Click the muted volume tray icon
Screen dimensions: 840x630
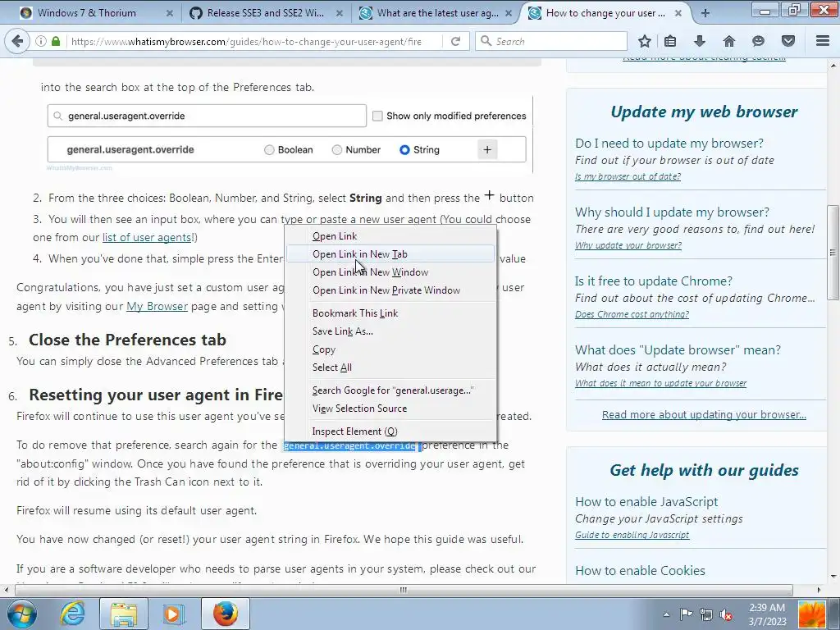726,614
